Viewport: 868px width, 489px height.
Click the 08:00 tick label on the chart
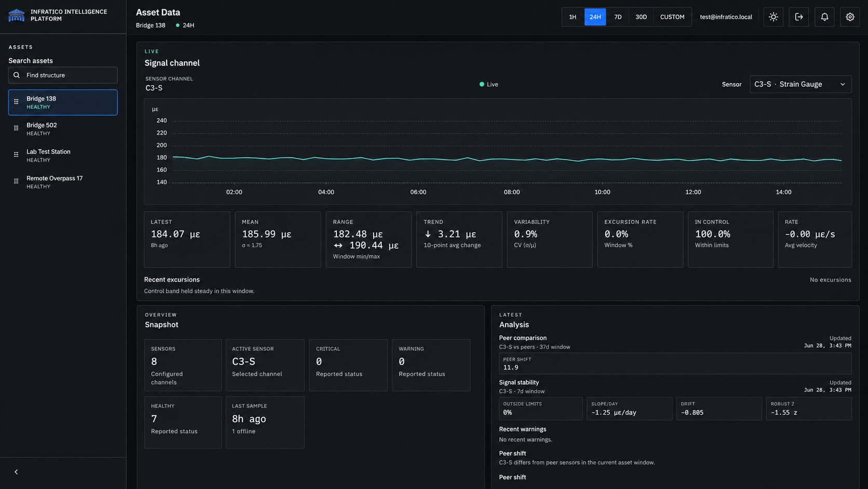click(x=512, y=192)
